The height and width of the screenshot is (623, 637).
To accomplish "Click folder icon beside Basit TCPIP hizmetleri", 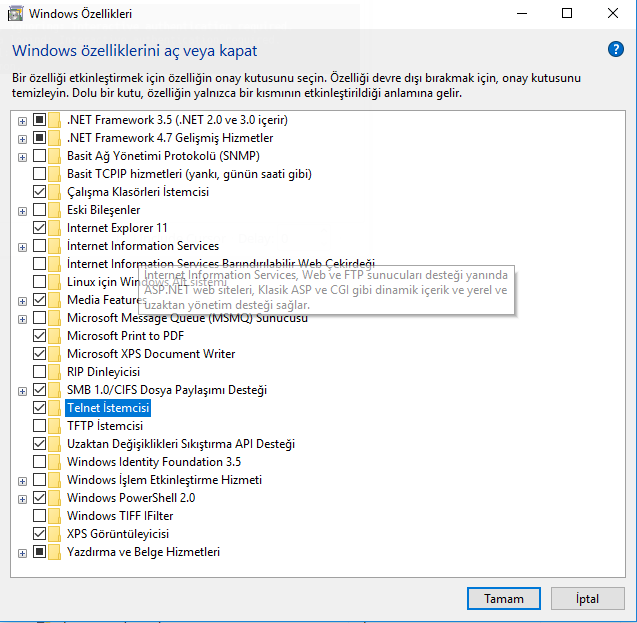I will [x=54, y=174].
